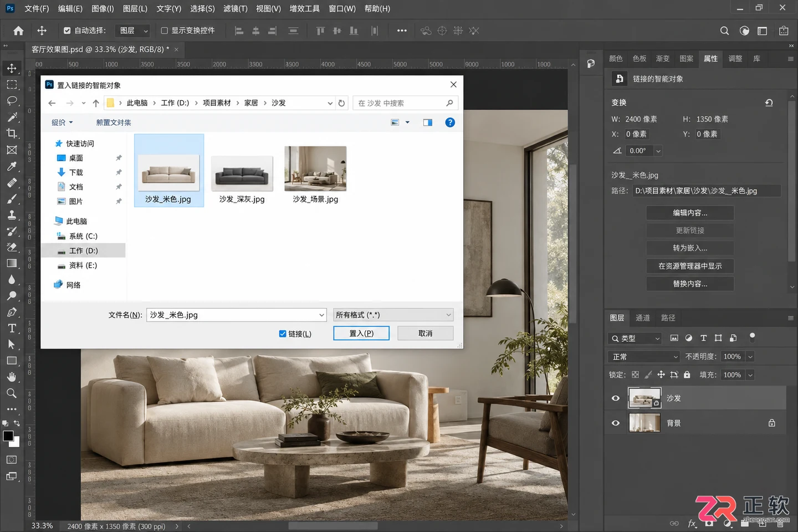Click the dialog help question mark icon

pyautogui.click(x=450, y=122)
